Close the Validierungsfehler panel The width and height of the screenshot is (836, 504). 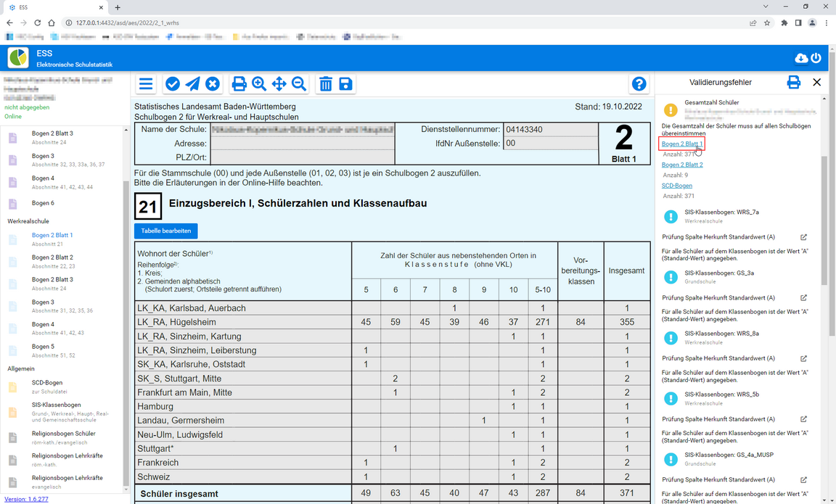(x=817, y=82)
